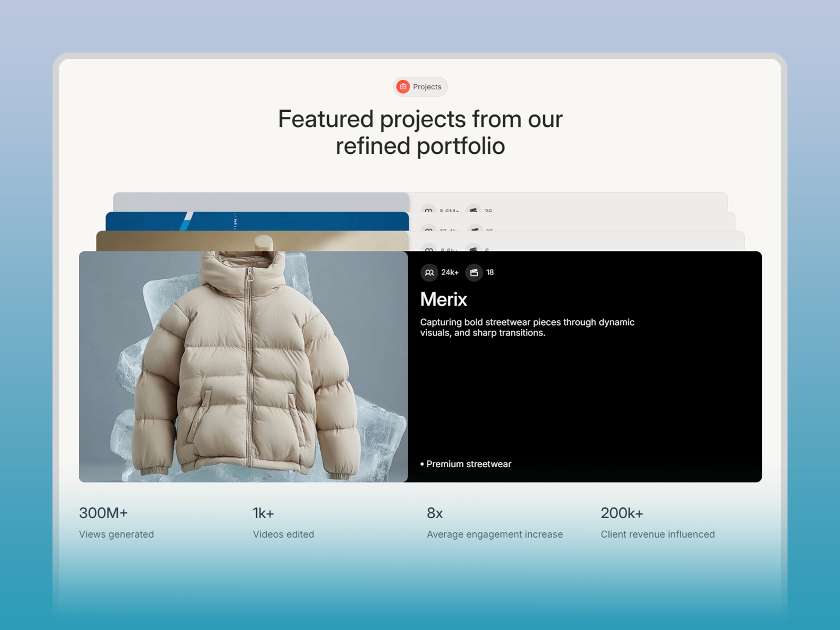This screenshot has width=840, height=630.
Task: Open the Projects badge pill
Action: (420, 87)
